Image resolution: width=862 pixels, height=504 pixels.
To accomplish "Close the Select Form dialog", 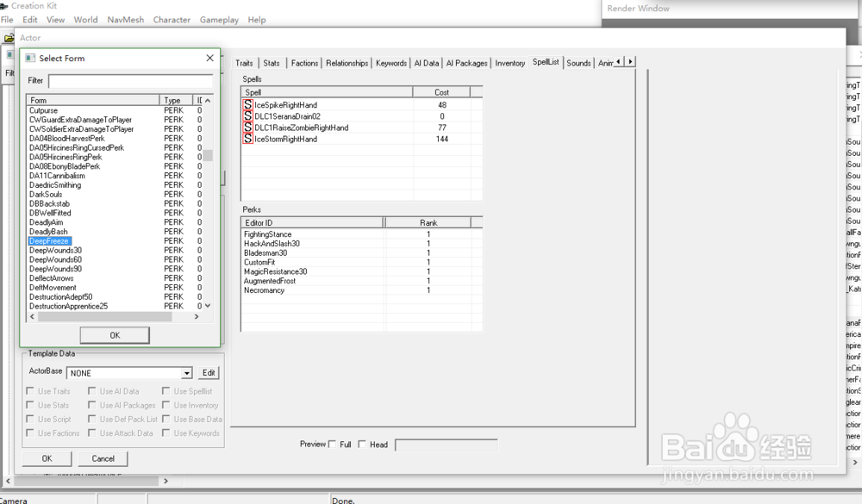I will pyautogui.click(x=210, y=58).
